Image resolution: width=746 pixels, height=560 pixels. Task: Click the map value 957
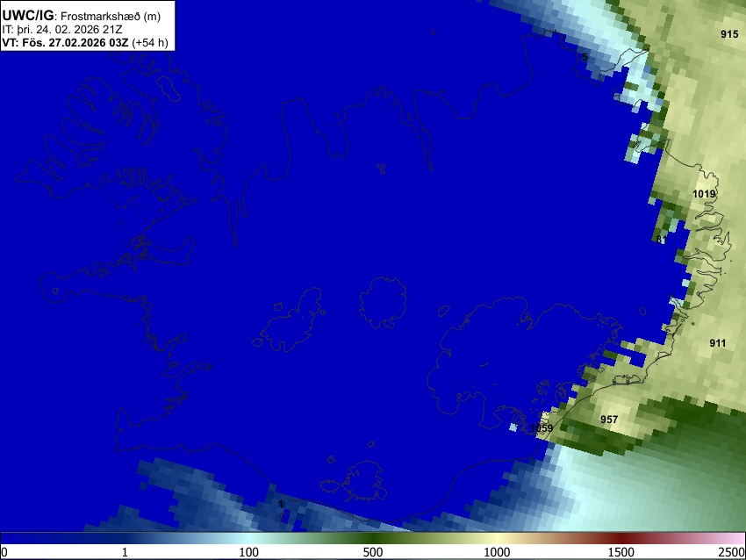pyautogui.click(x=609, y=420)
